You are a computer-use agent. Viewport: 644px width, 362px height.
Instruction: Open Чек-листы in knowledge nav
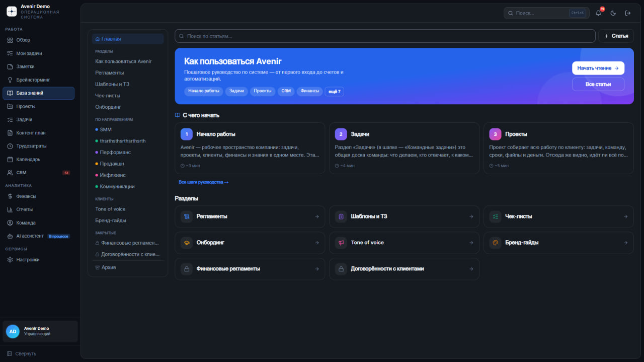pyautogui.click(x=128, y=96)
